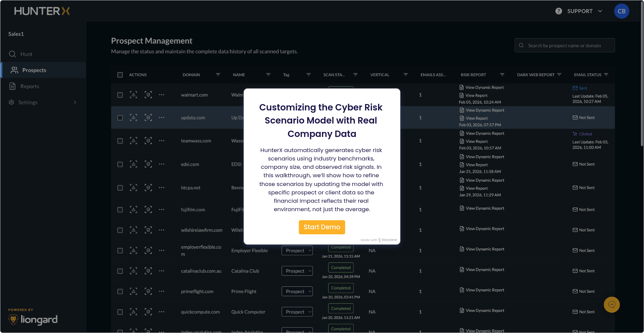Toggle the select-all checkbox in table header

[x=120, y=75]
